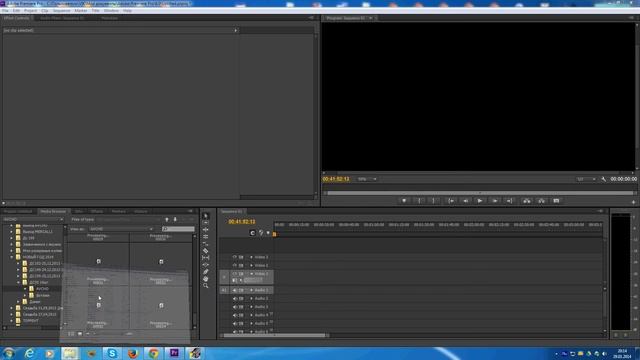Select the Hand tool

206,279
